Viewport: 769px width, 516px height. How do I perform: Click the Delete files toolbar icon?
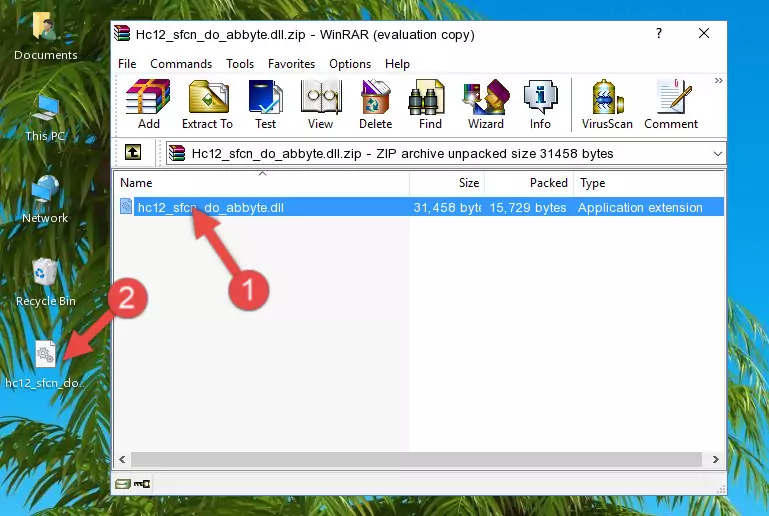coord(375,104)
